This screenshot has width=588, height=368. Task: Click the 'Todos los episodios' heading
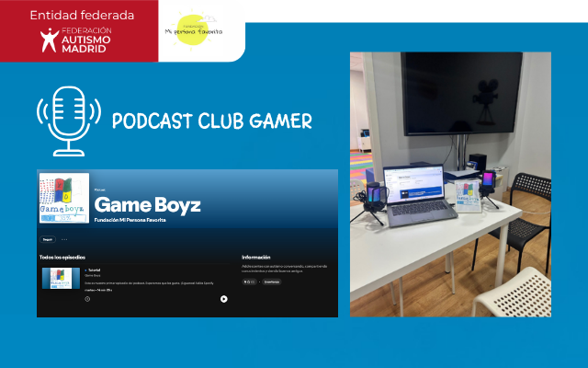click(x=62, y=258)
